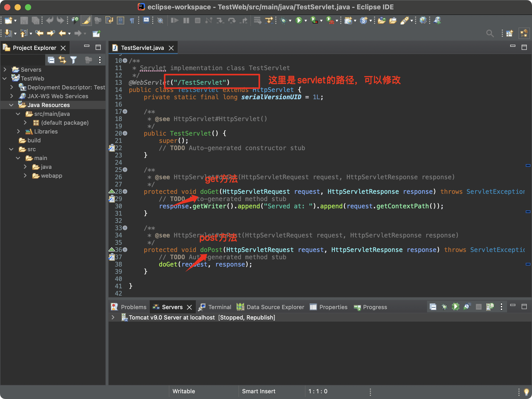Click Previous Annotation up-arrow icon
The image size is (532, 399).
(24, 33)
